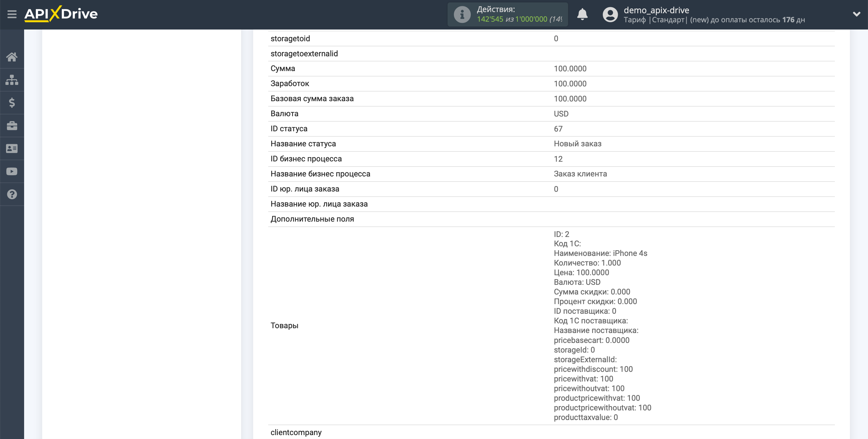This screenshot has height=439, width=868.
Task: Select the 'Валюта' field label
Action: [285, 114]
